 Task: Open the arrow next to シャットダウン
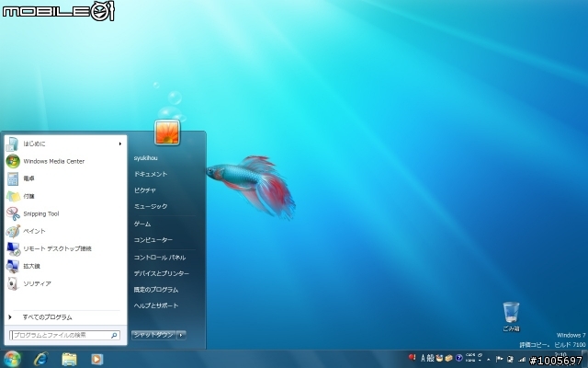pos(182,335)
